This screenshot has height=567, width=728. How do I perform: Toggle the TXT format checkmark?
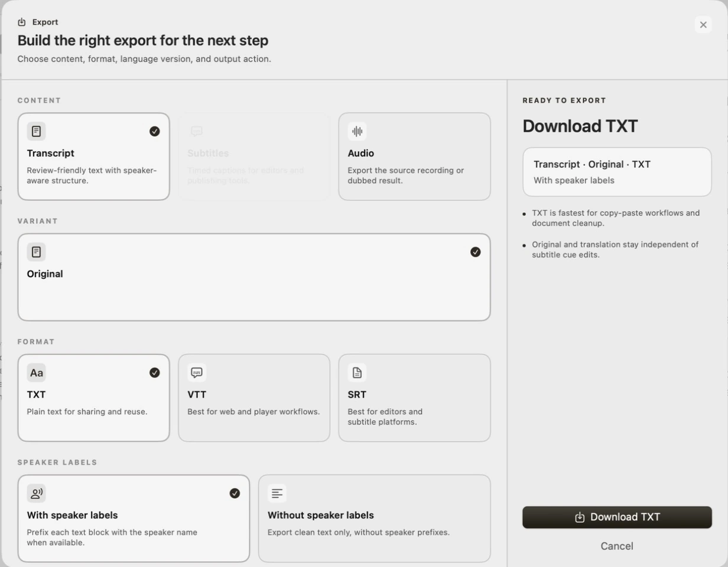[x=154, y=373]
